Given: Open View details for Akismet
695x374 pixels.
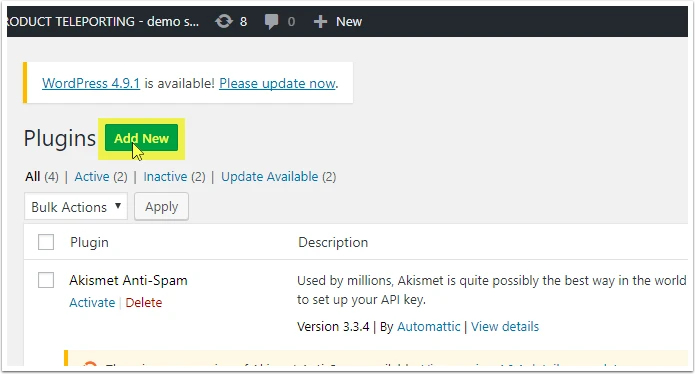Looking at the screenshot, I should pyautogui.click(x=505, y=327).
